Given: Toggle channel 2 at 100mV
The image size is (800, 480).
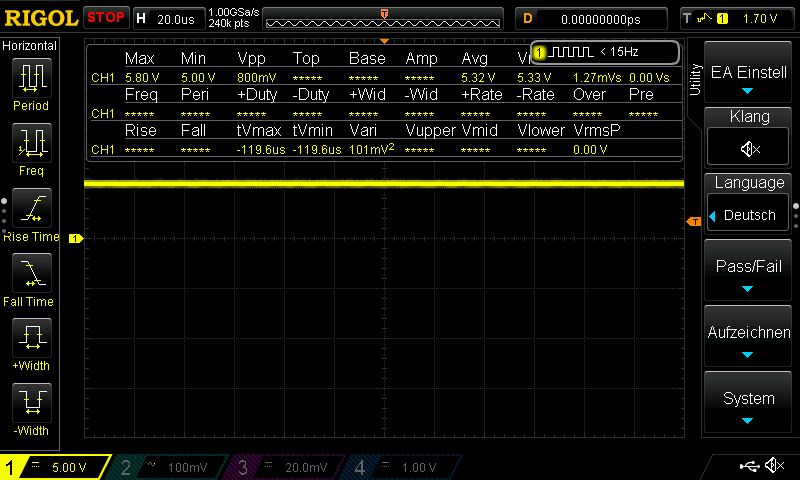Looking at the screenshot, I should [x=172, y=467].
